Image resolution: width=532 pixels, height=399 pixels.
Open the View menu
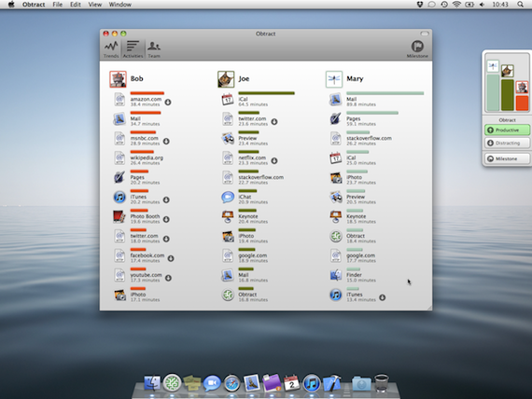[94, 5]
